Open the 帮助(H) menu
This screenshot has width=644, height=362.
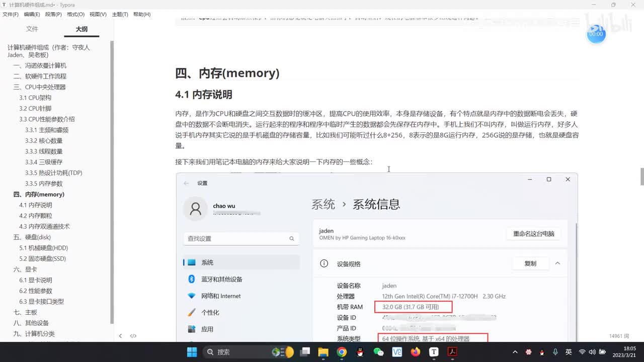pos(142,14)
